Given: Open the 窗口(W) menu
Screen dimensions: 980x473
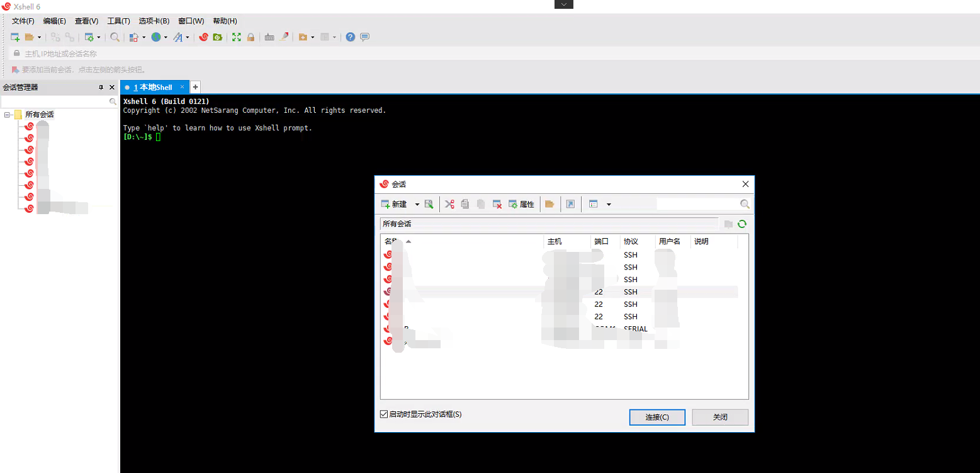Looking at the screenshot, I should pos(191,21).
